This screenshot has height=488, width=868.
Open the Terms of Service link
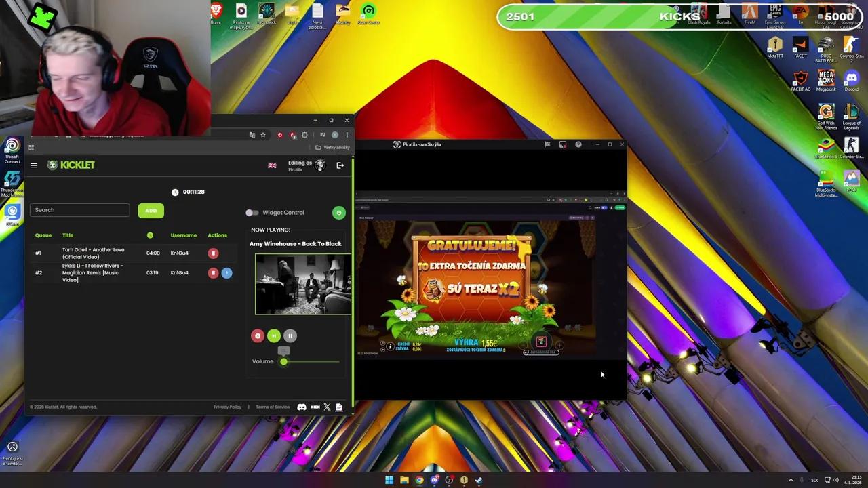[x=272, y=407]
